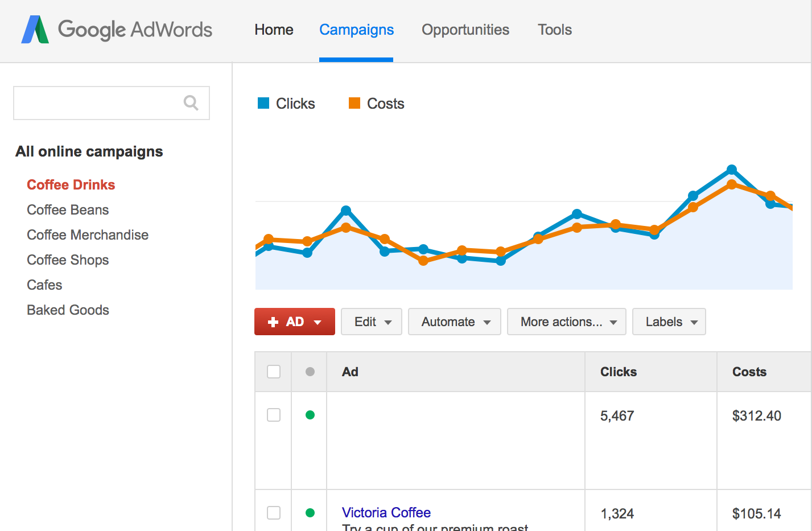Image resolution: width=812 pixels, height=531 pixels.
Task: Click the $105.14 cost value
Action: click(757, 514)
